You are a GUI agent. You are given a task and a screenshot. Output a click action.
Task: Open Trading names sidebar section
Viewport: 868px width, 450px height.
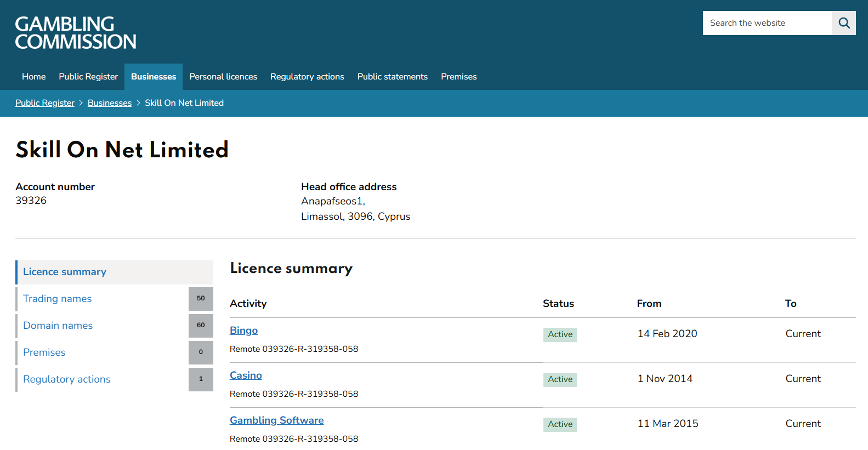click(x=58, y=299)
